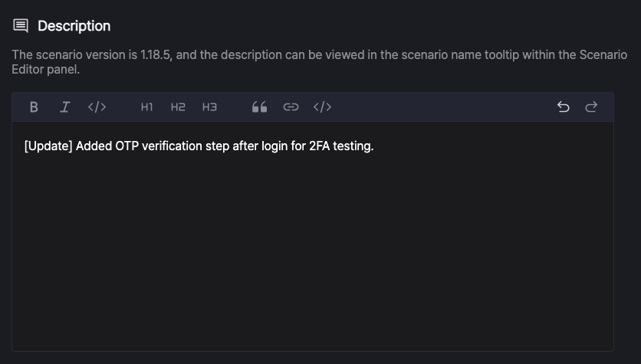This screenshot has height=364, width=641.
Task: Click the helper text mentioning scenario version 1.18.5
Action: pos(319,62)
